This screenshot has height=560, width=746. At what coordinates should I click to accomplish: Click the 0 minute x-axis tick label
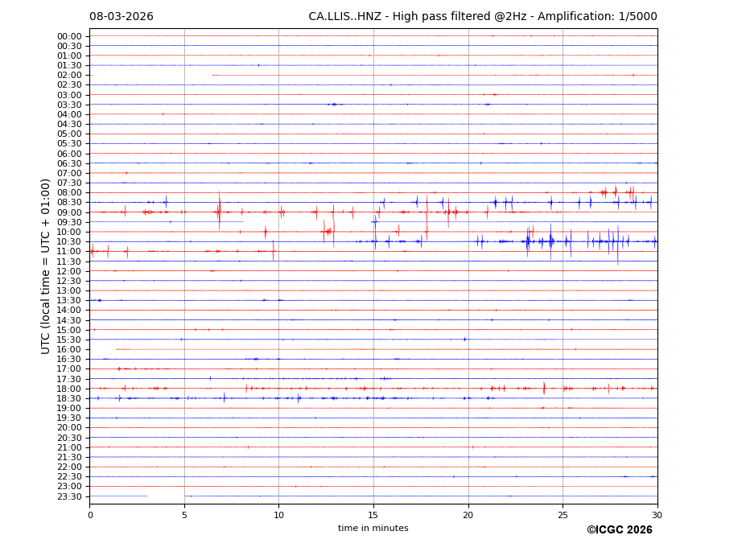90,515
